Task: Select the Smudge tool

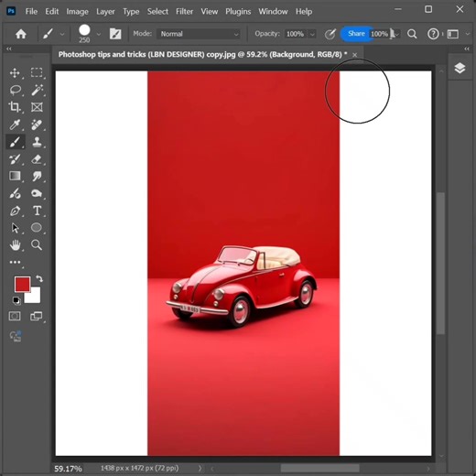Action: click(37, 177)
